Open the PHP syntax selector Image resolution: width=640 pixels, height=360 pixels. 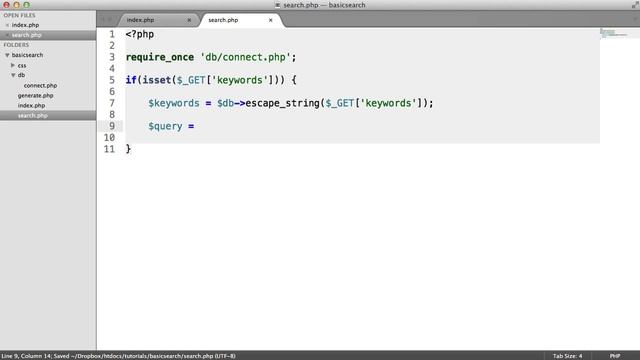(x=615, y=356)
